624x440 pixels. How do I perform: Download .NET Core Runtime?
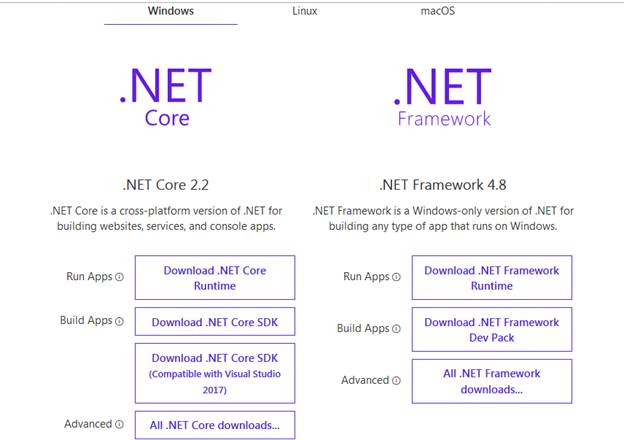215,278
